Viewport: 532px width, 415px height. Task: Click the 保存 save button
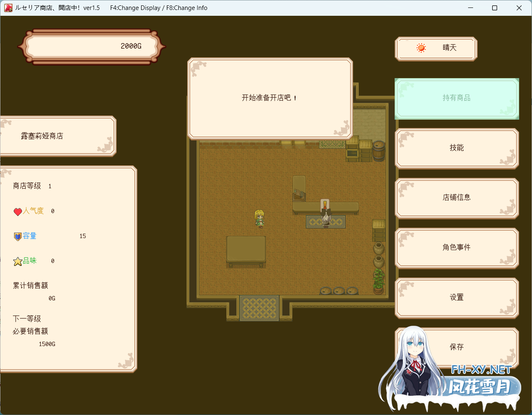(x=456, y=347)
